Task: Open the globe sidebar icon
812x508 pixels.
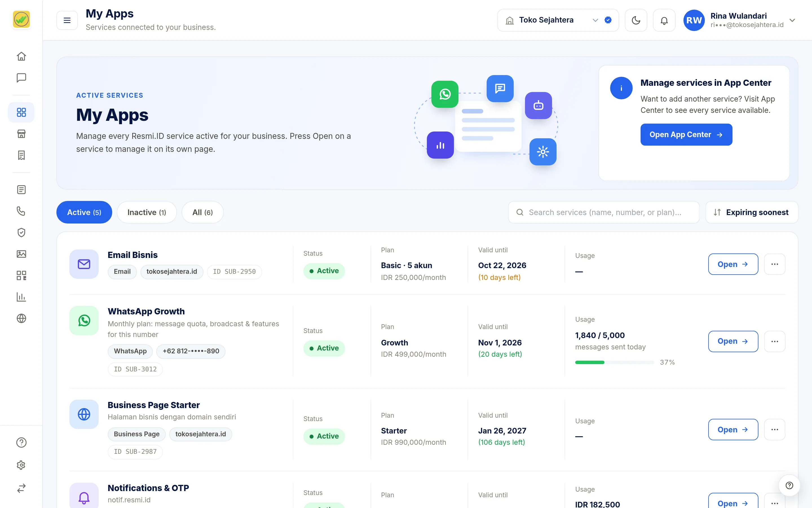Action: tap(21, 318)
